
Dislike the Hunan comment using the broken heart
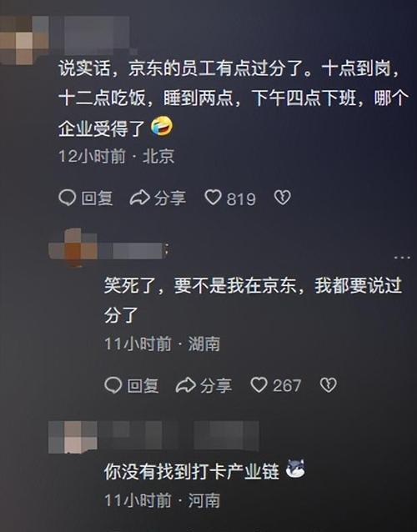[x=329, y=385]
